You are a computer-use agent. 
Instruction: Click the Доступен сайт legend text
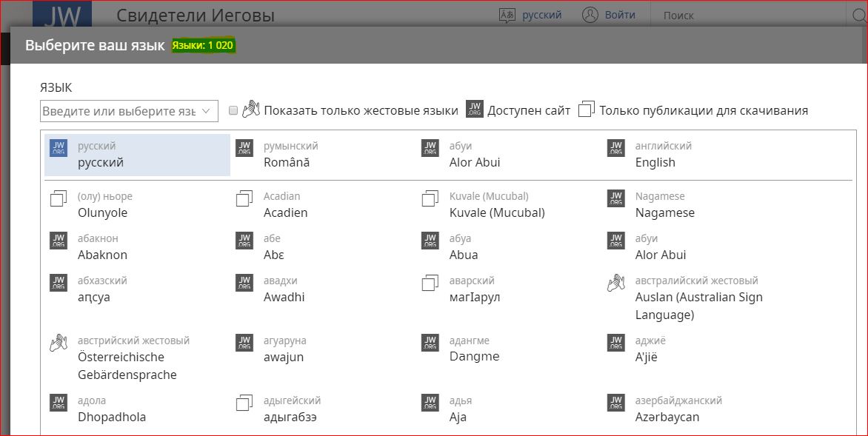(529, 110)
